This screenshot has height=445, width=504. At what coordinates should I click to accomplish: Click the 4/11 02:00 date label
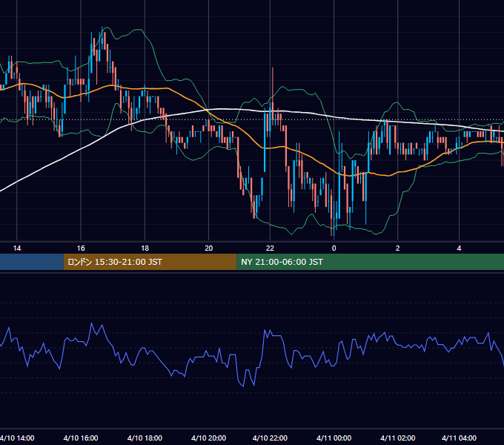[397, 438]
